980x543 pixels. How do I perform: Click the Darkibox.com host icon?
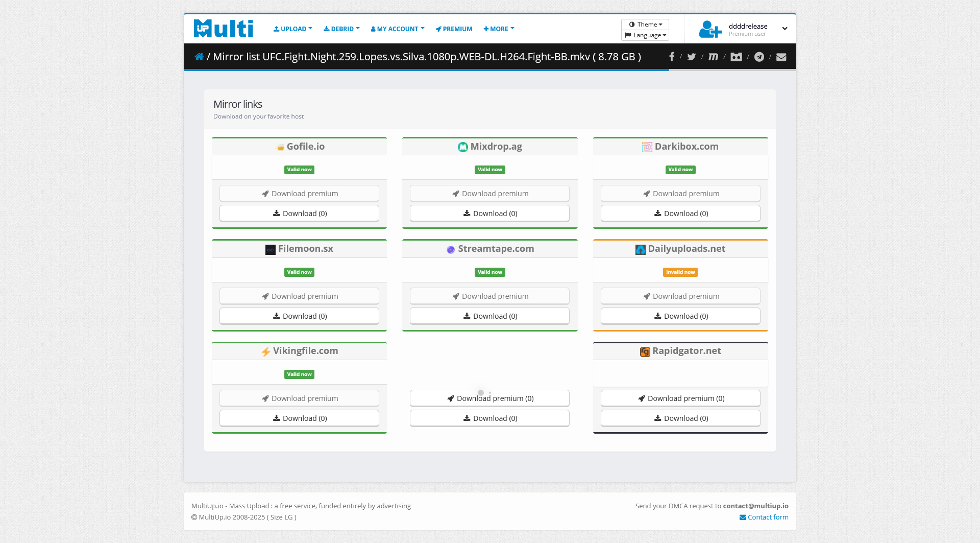click(647, 147)
